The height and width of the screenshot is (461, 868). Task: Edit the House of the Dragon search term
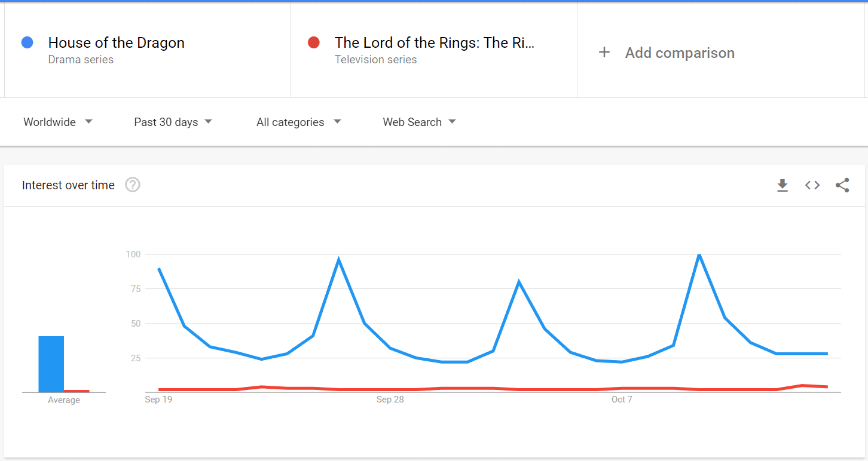[117, 42]
